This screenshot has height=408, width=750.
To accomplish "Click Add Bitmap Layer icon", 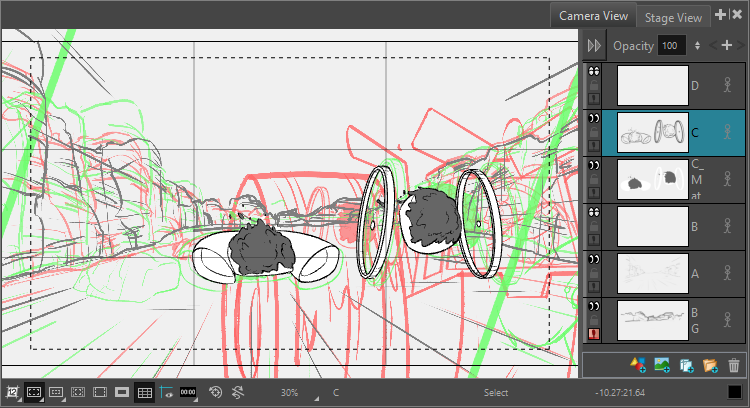I will click(x=661, y=365).
